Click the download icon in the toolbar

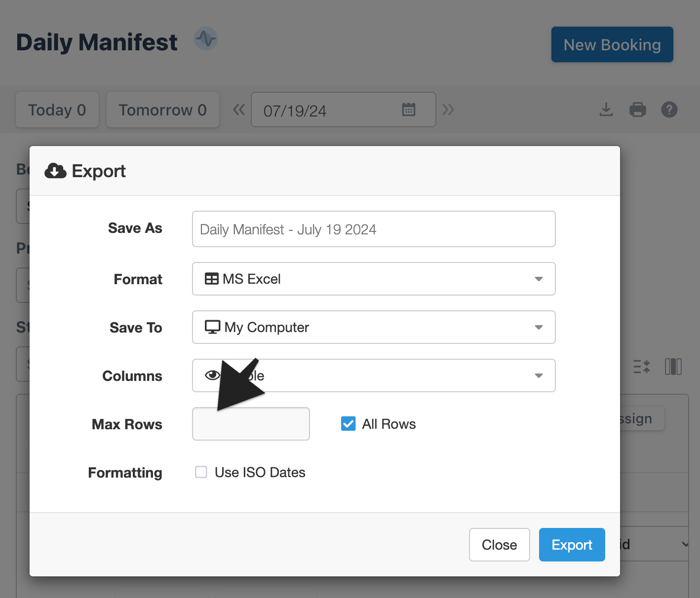606,110
